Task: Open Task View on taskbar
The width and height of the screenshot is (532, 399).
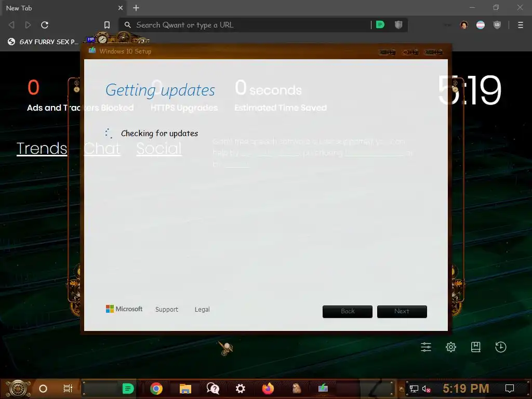Action: tap(68, 389)
